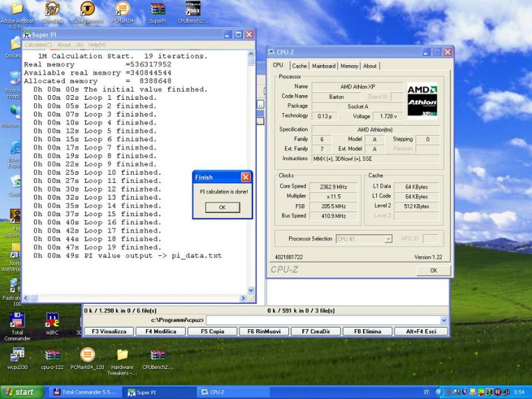Click the Total Commander command line field
The width and height of the screenshot is (532, 399).
pyautogui.click(x=324, y=320)
